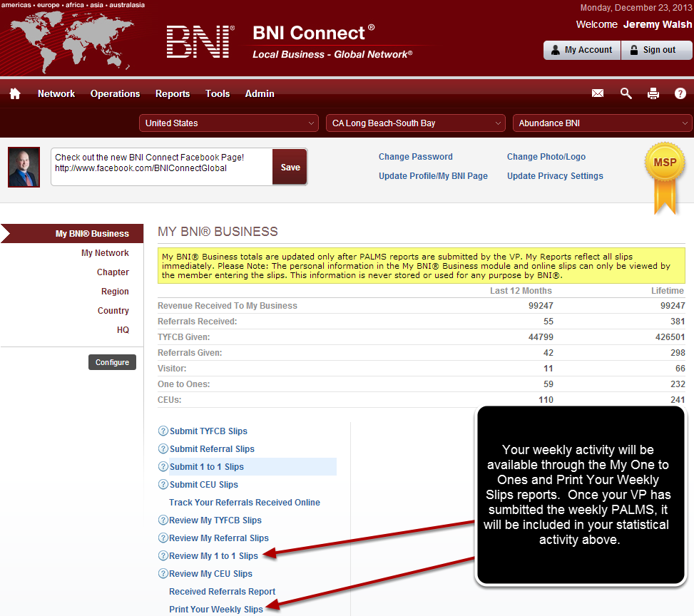The height and width of the screenshot is (616, 694).
Task: Click help icon beside Review My Referral Slips
Action: click(x=163, y=538)
